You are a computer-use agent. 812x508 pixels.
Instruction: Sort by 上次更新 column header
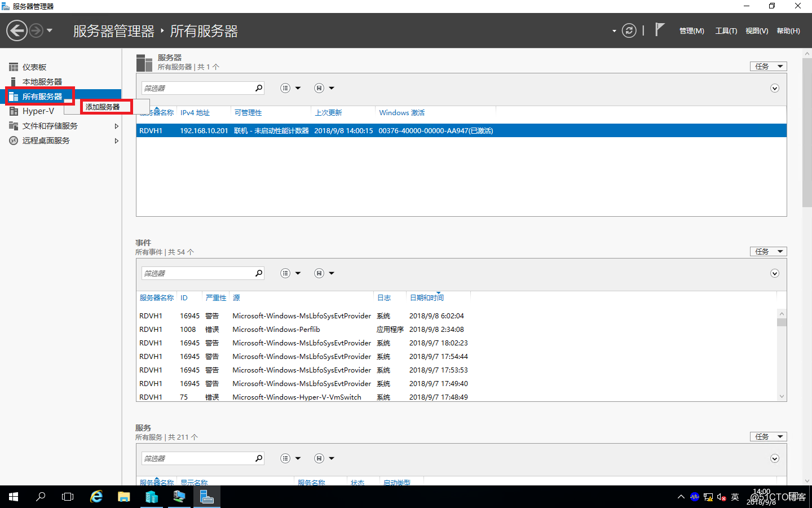pyautogui.click(x=328, y=113)
